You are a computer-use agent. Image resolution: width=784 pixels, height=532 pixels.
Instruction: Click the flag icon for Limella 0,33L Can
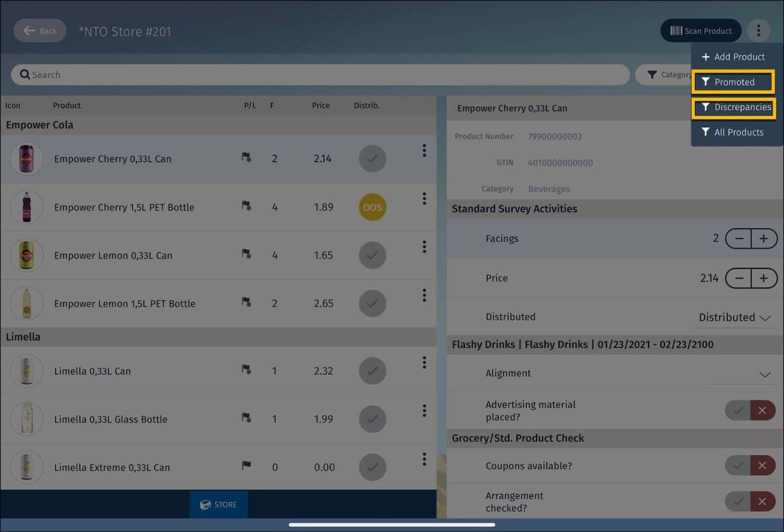246,369
